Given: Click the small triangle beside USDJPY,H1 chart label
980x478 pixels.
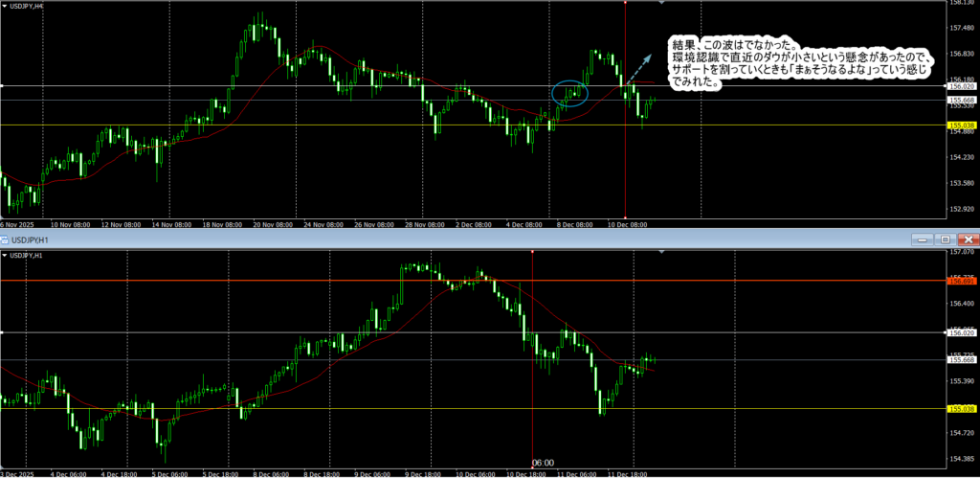Looking at the screenshot, I should tap(5, 256).
